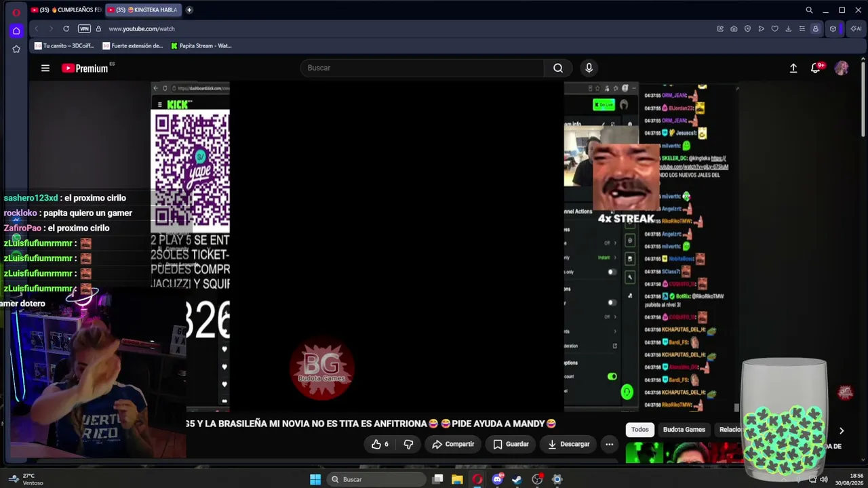Open File Explorer from the taskbar
868x488 pixels.
[x=458, y=479]
